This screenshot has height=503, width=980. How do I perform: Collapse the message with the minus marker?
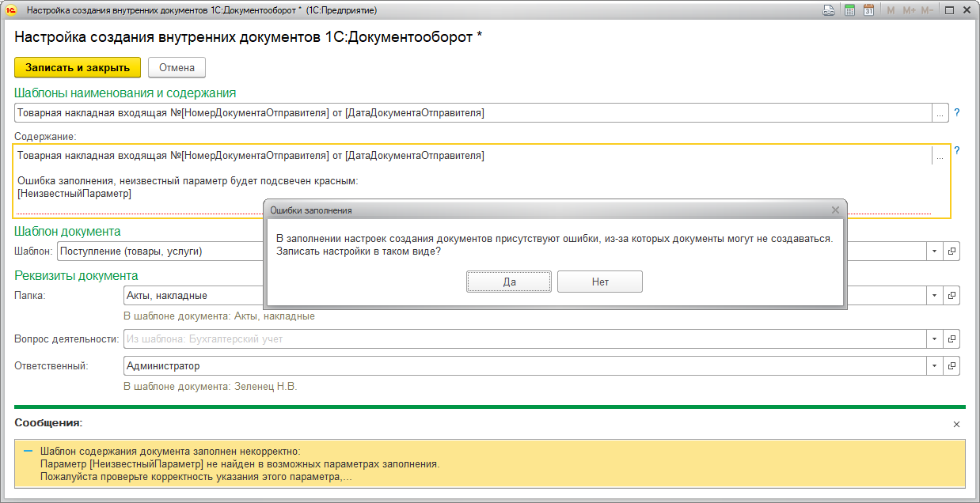point(28,452)
